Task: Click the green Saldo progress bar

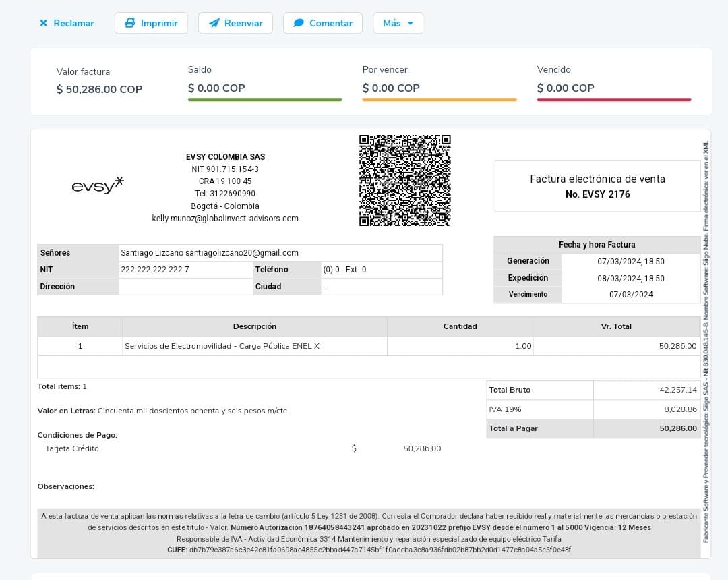Action: pos(265,100)
